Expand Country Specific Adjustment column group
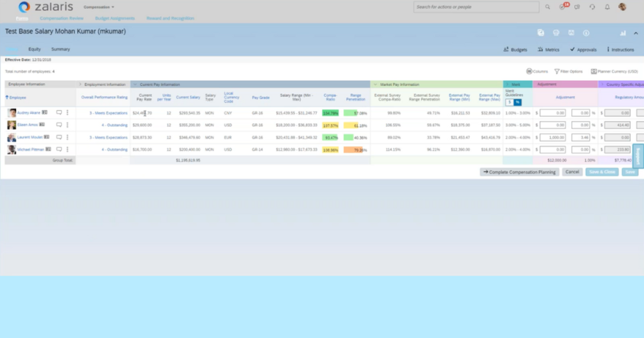The width and height of the screenshot is (644, 338). [602, 84]
